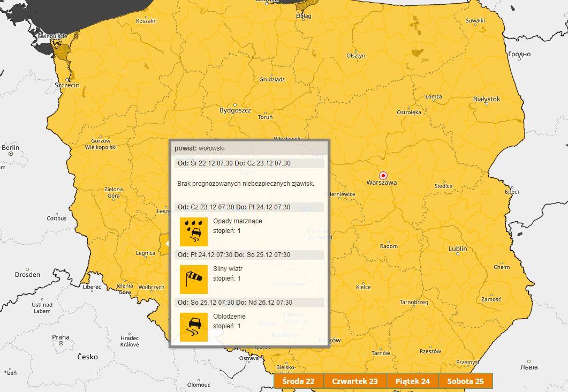Image resolution: width=568 pixels, height=392 pixels.
Task: Click the Legnica label on the map
Action: pos(145,253)
